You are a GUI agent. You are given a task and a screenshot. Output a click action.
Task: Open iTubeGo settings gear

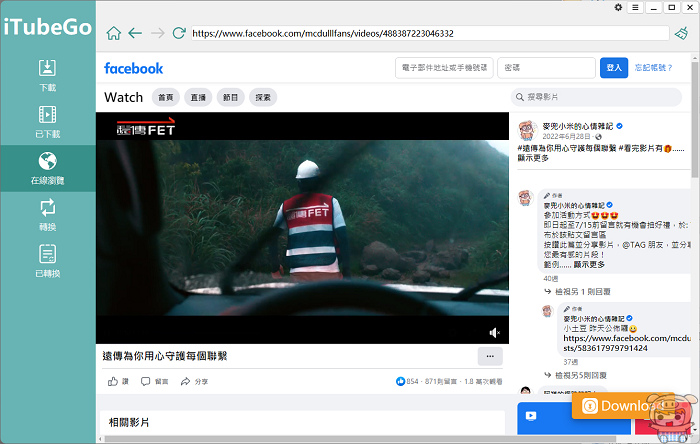[x=619, y=8]
